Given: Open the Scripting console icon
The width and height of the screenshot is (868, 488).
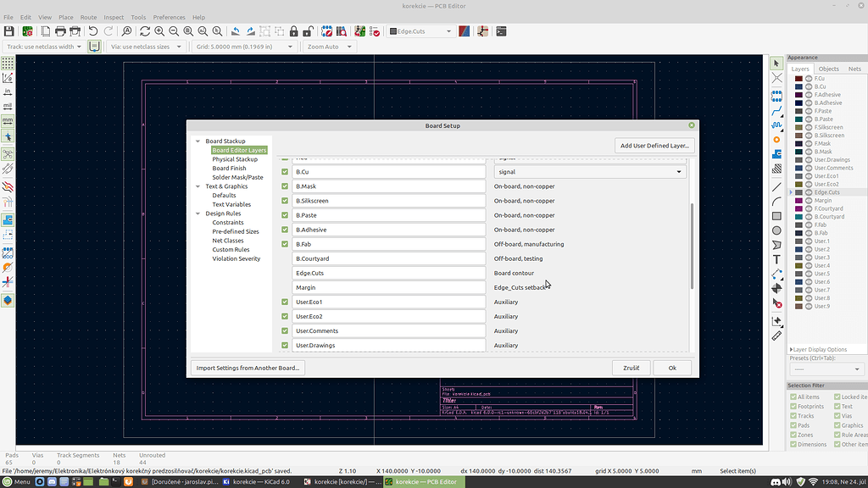Looking at the screenshot, I should point(501,31).
